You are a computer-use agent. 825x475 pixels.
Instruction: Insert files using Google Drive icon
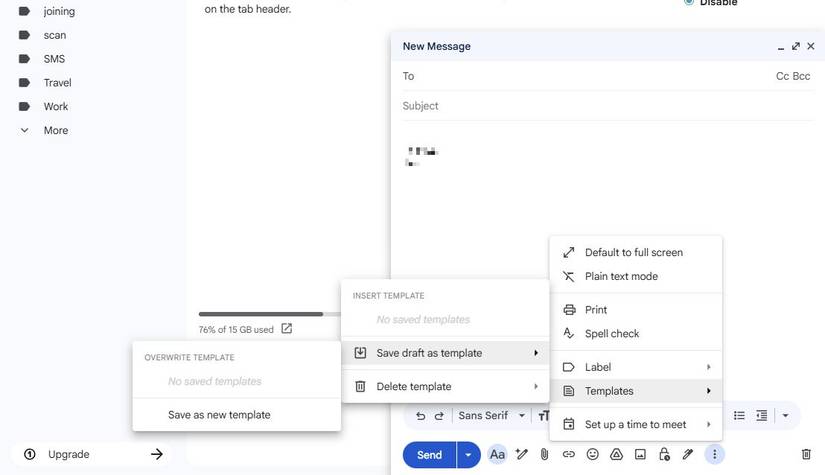tap(616, 454)
